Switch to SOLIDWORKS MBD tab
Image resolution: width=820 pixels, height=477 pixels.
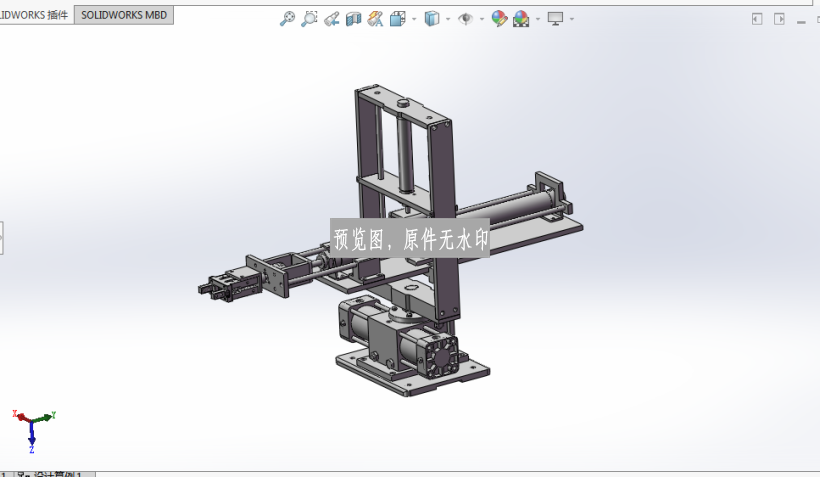124,15
